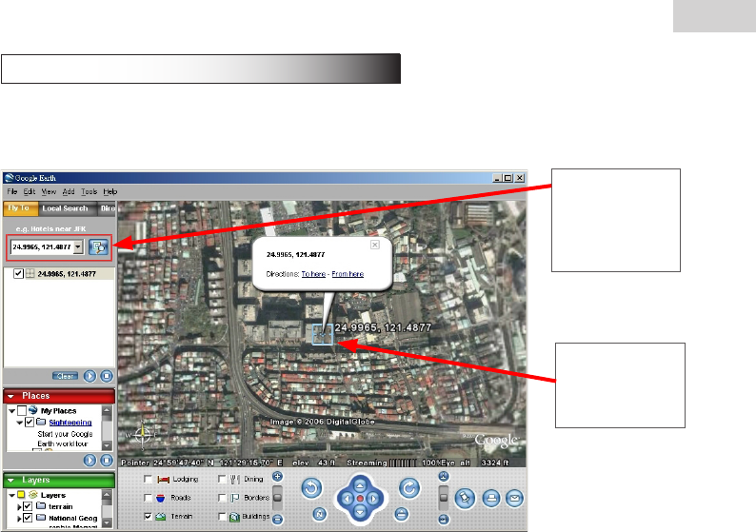Play tour in Places panel
This screenshot has height=532, width=756.
pos(90,461)
